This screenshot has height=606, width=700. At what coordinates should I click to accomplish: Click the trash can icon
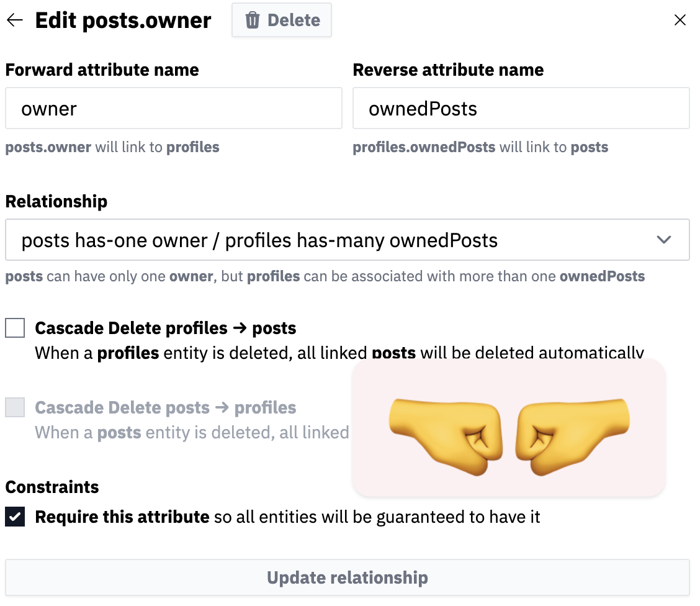(x=253, y=20)
